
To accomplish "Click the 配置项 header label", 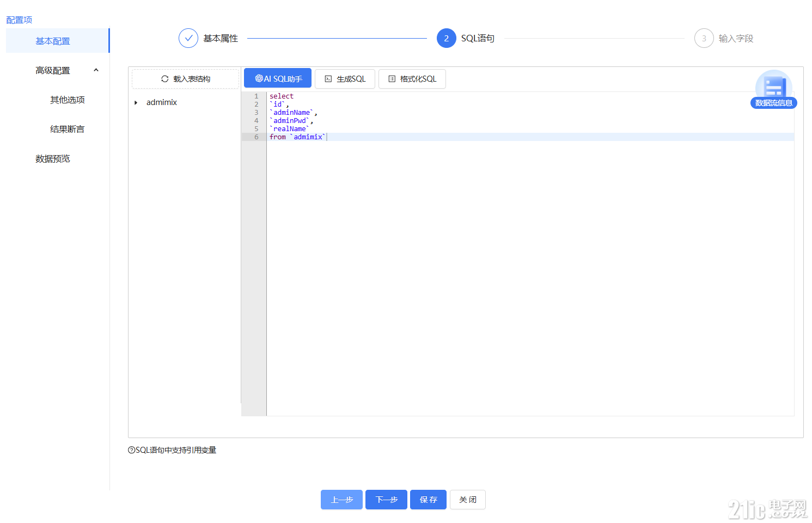I will pyautogui.click(x=19, y=20).
